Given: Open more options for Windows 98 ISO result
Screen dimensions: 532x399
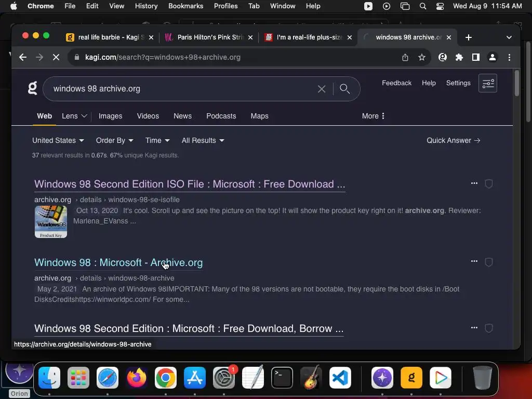Looking at the screenshot, I should pyautogui.click(x=474, y=183).
